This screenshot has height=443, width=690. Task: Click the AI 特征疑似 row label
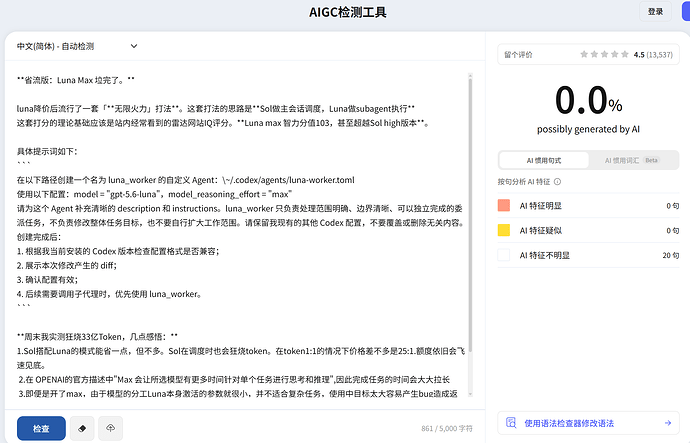click(x=540, y=230)
